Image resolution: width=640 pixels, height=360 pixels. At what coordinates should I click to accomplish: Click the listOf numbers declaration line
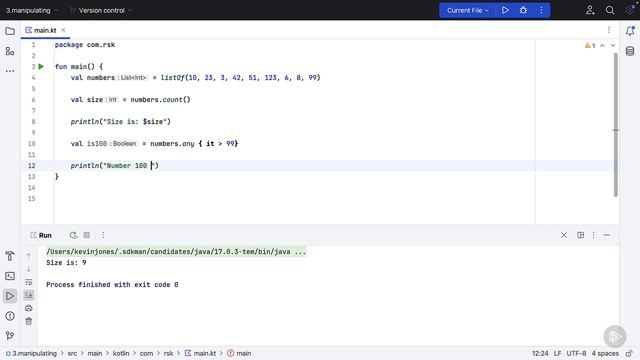point(196,78)
